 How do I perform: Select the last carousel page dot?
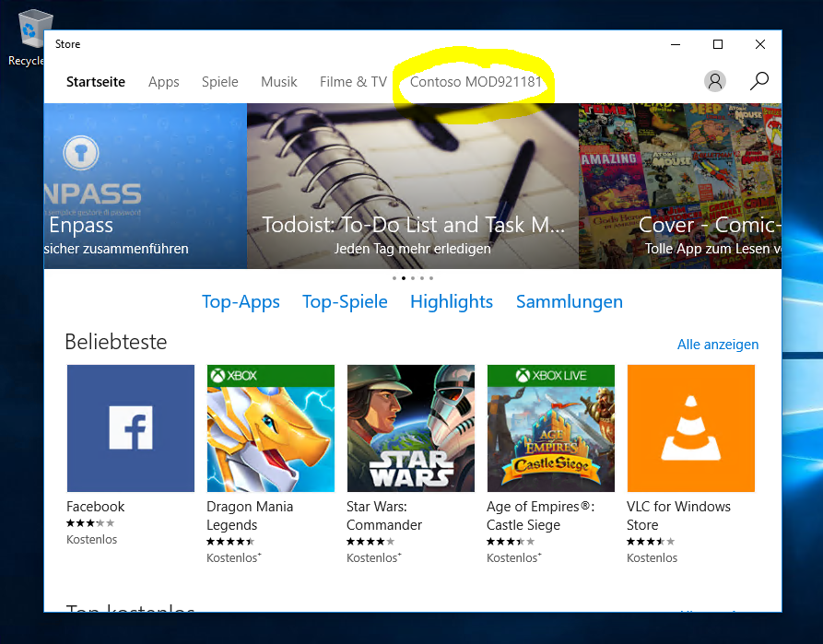[x=431, y=278]
